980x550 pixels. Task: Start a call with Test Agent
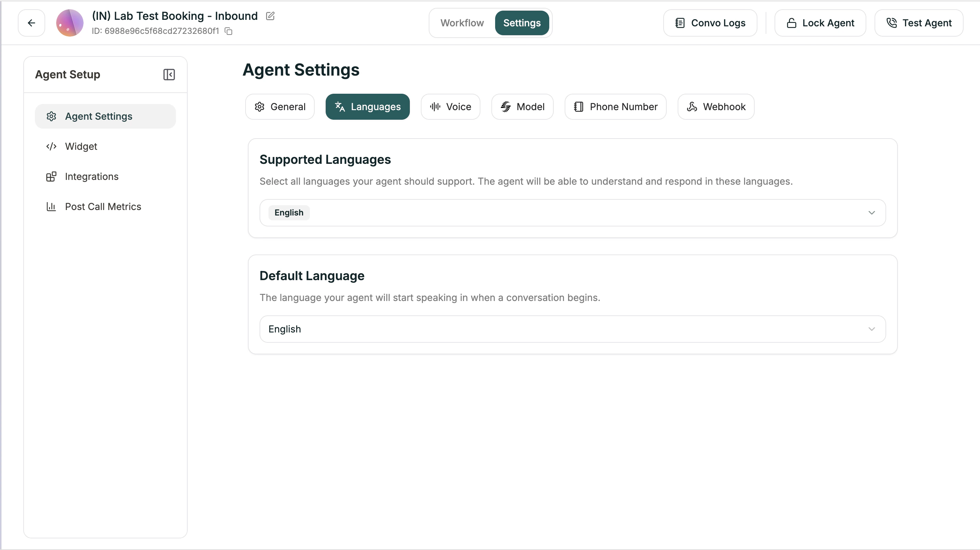(919, 23)
